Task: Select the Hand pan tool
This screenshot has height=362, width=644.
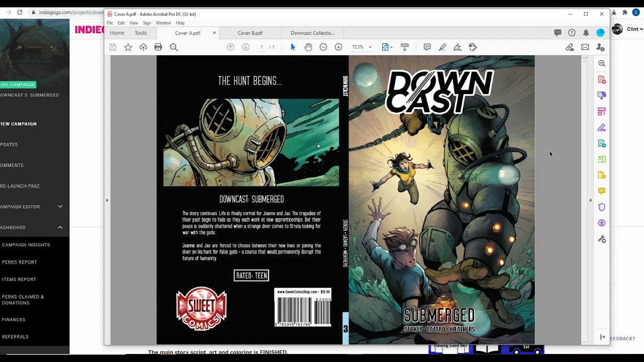Action: tap(308, 47)
